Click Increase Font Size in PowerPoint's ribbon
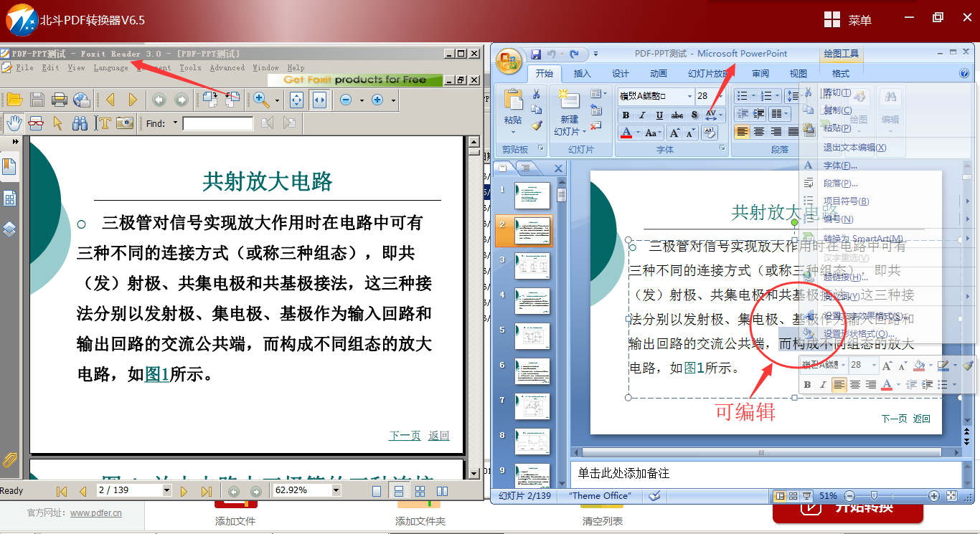The image size is (980, 534). point(674,133)
